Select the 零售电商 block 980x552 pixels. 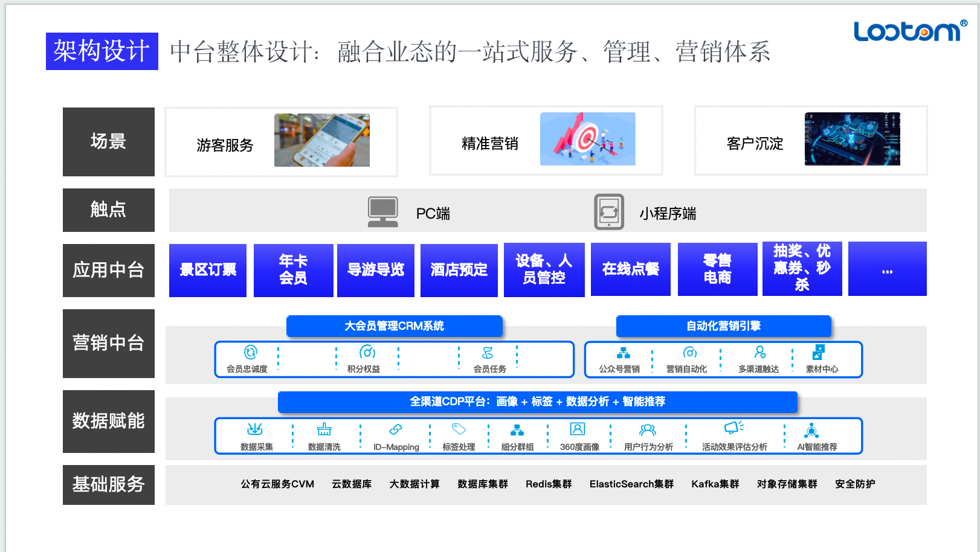click(x=718, y=269)
